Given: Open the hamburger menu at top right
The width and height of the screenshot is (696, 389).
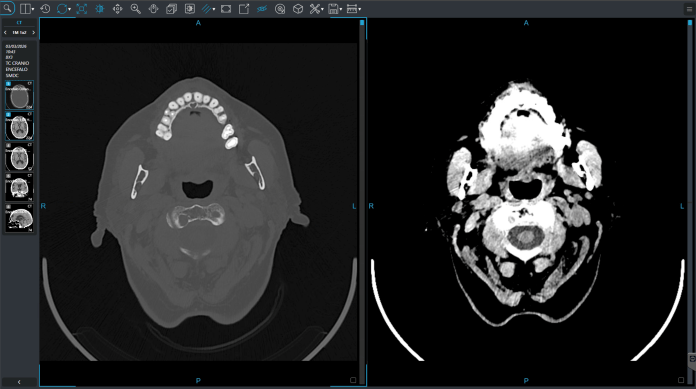Looking at the screenshot, I should click(x=689, y=9).
